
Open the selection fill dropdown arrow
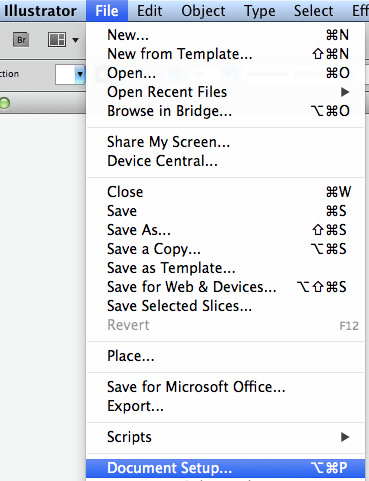(80, 74)
